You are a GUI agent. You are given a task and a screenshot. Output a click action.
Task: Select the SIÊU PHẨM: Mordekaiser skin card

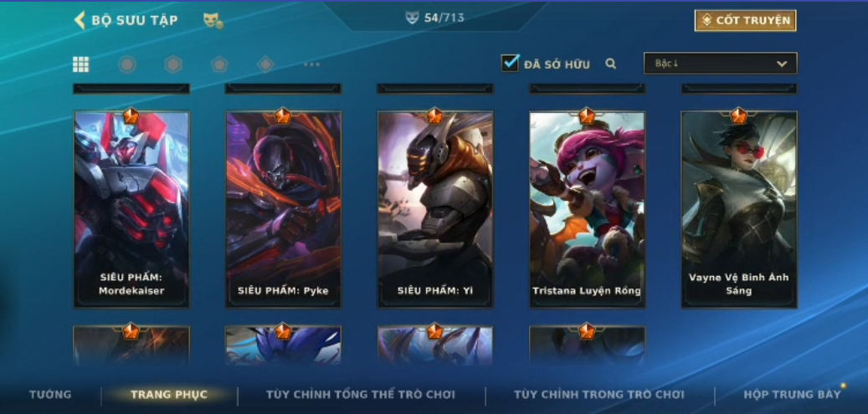click(131, 209)
